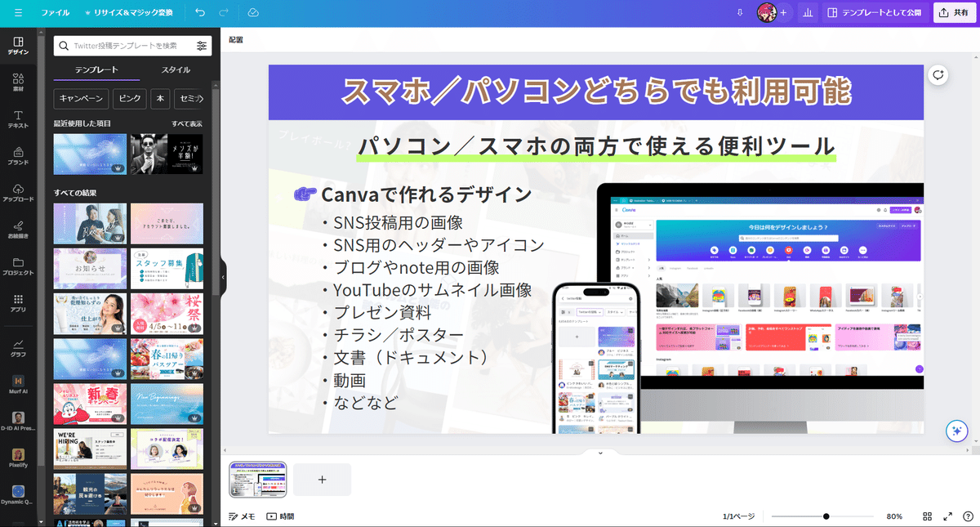980x527 pixels.
Task: Open the デザイン sidebar panel
Action: point(19,46)
